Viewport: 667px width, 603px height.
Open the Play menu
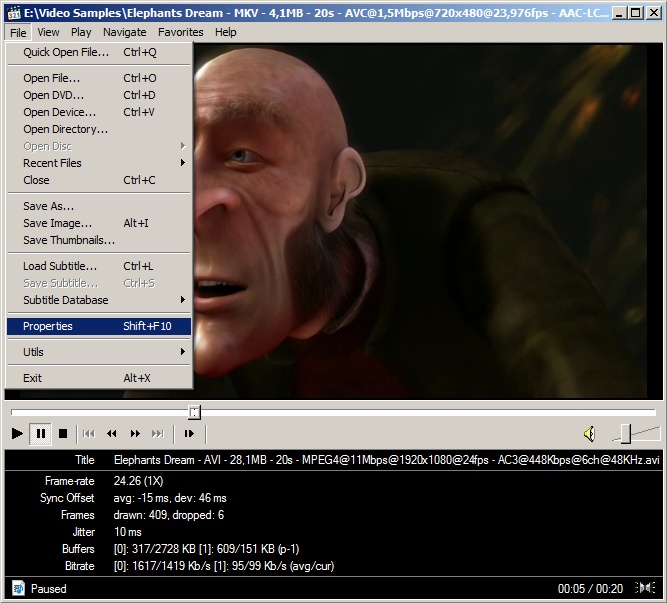pyautogui.click(x=81, y=32)
